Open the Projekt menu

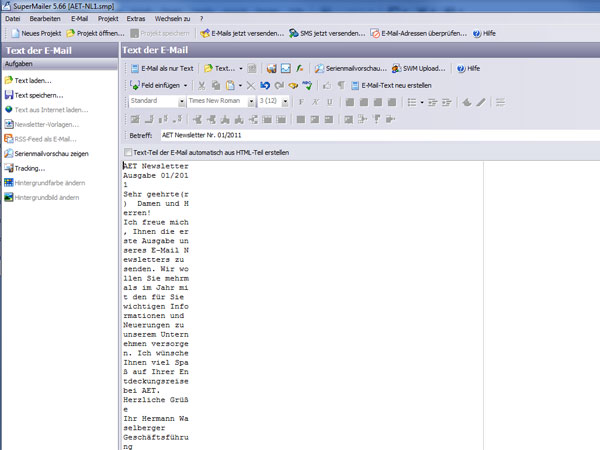tap(108, 18)
